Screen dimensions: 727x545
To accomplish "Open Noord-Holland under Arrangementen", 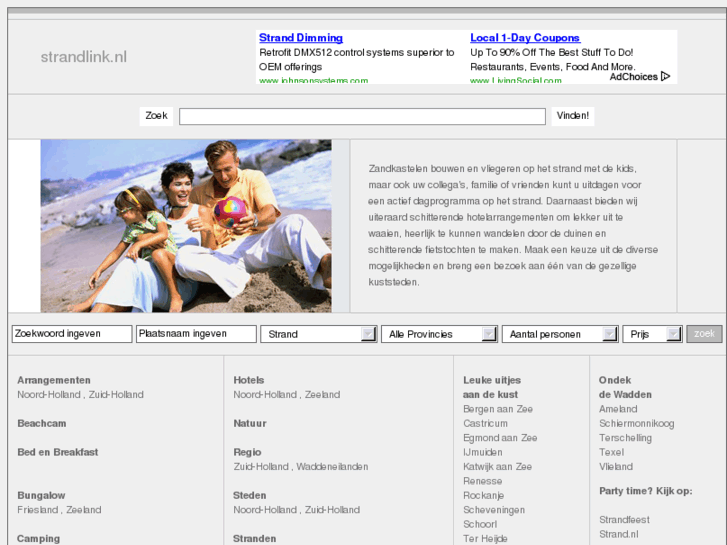I will 49,394.
